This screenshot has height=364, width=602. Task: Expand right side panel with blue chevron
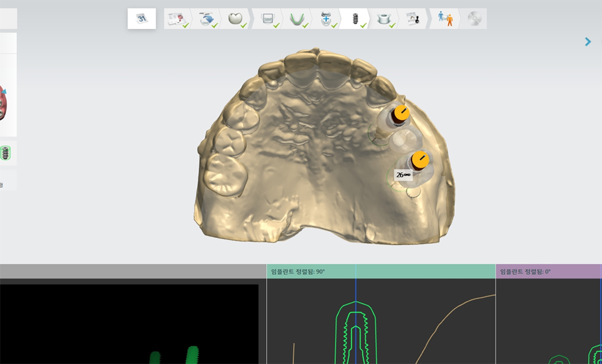click(588, 42)
